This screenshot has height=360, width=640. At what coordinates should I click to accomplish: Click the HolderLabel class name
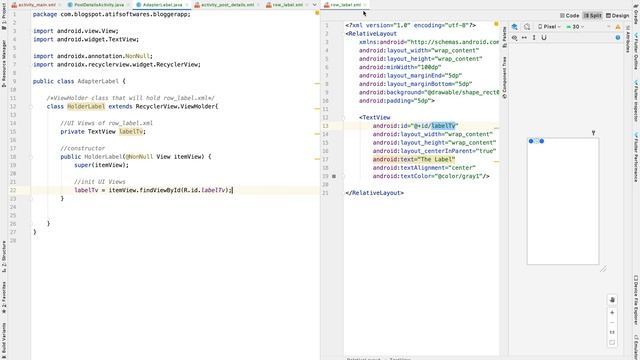86,107
